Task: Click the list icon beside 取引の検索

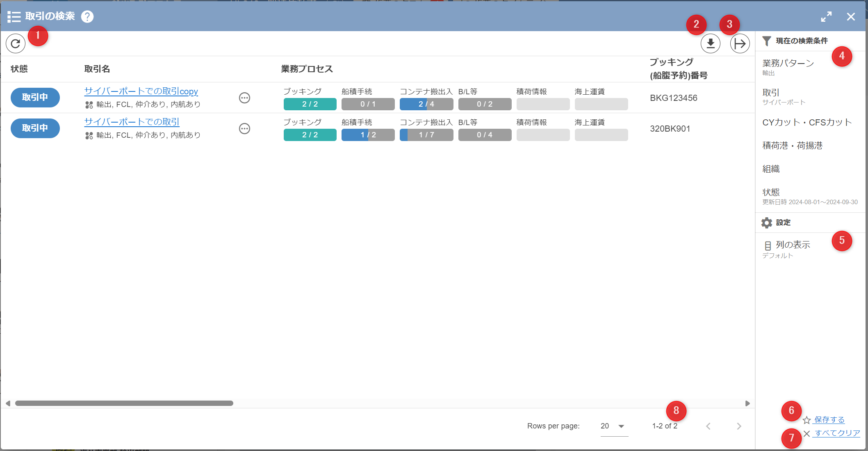Action: coord(14,16)
